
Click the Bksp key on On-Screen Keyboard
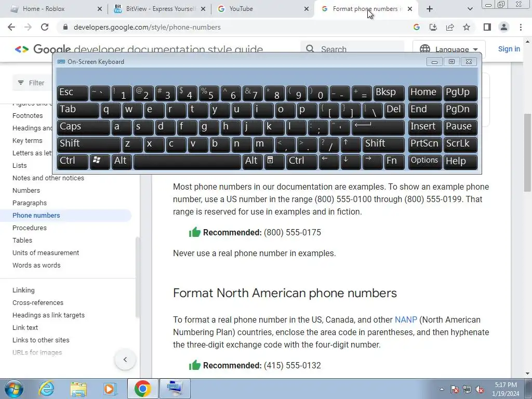point(389,93)
